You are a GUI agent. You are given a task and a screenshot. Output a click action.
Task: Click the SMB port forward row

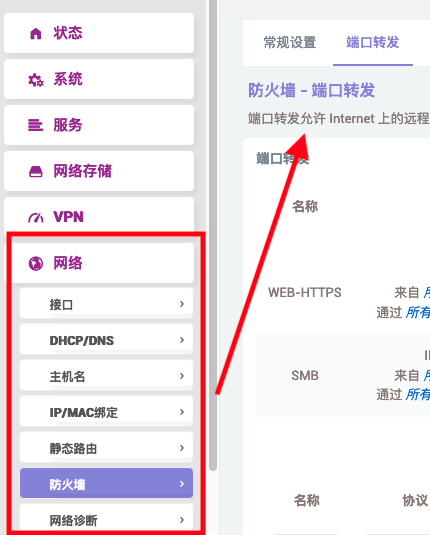[343, 375]
